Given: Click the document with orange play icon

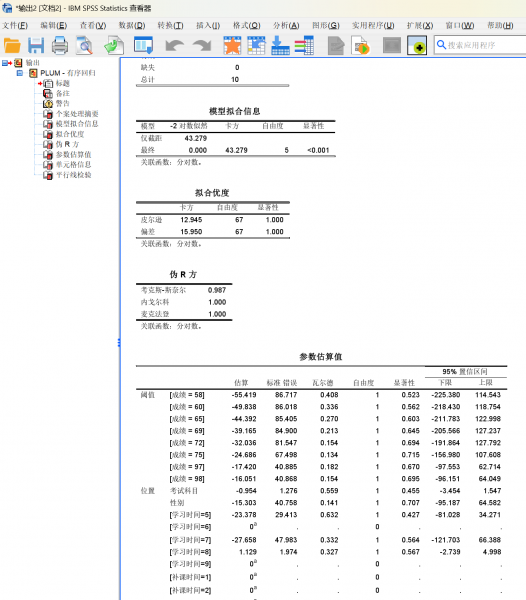Looking at the screenshot, I should 360,46.
